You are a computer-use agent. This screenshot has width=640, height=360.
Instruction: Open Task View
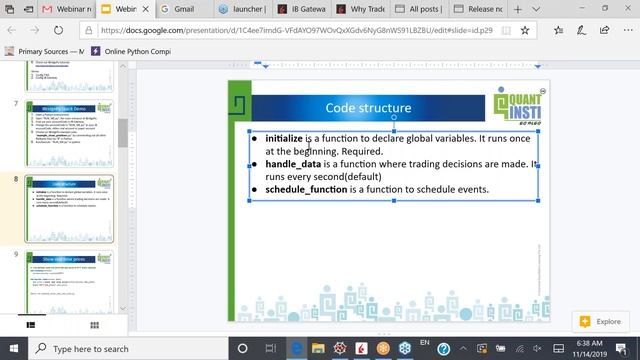pyautogui.click(x=270, y=349)
